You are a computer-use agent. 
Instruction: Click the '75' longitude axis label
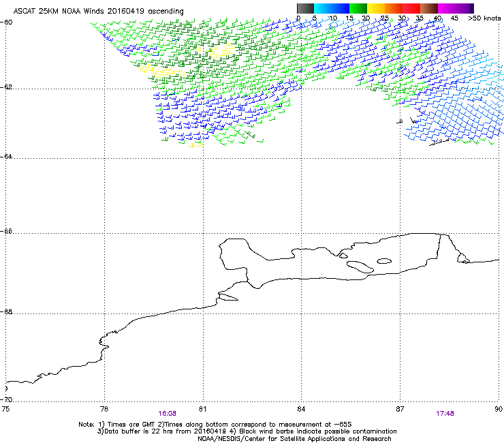pyautogui.click(x=5, y=409)
